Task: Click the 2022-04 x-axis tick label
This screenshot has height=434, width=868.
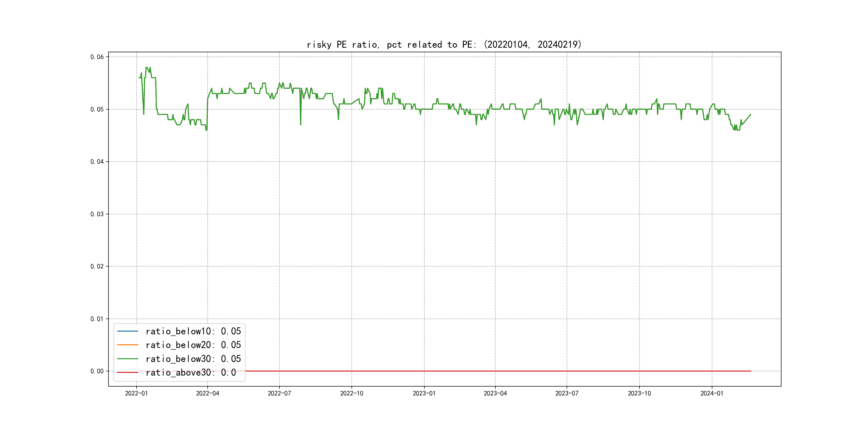Action: coord(208,393)
